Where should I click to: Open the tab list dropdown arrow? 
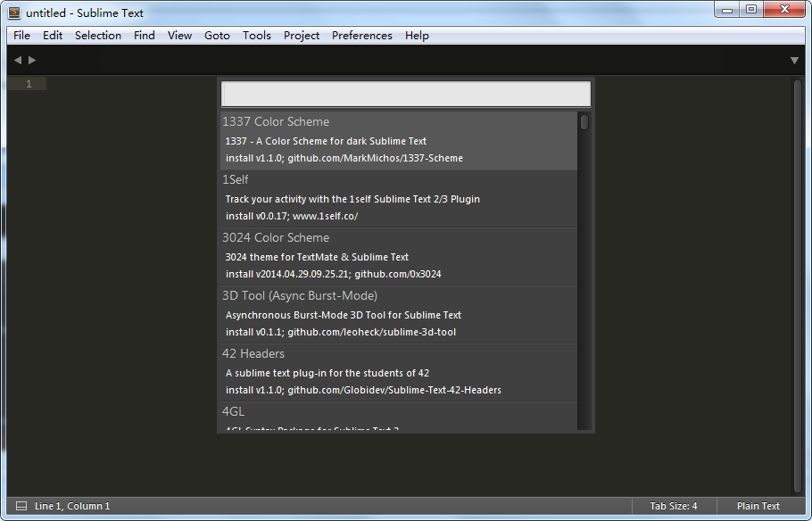pyautogui.click(x=794, y=61)
